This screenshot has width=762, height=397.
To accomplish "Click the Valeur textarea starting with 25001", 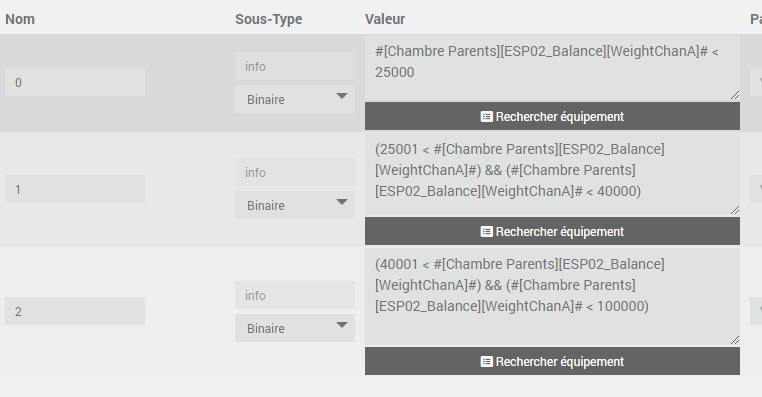I will coord(553,175).
